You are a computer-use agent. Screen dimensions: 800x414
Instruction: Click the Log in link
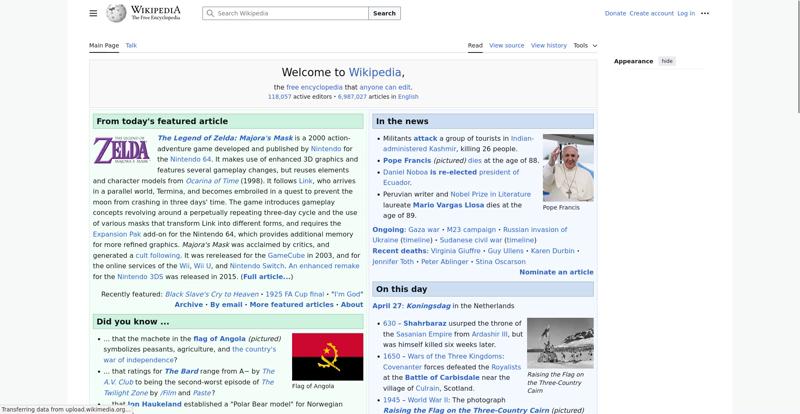coord(686,13)
